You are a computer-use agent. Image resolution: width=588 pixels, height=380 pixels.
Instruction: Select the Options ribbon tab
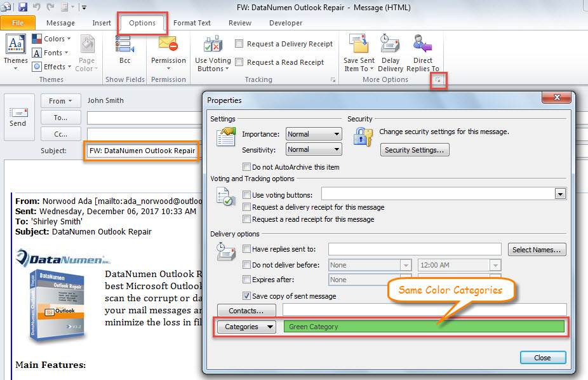coord(142,23)
